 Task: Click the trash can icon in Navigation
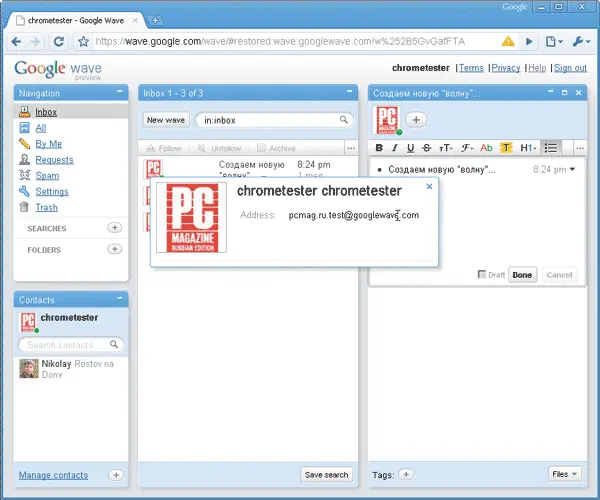(24, 207)
